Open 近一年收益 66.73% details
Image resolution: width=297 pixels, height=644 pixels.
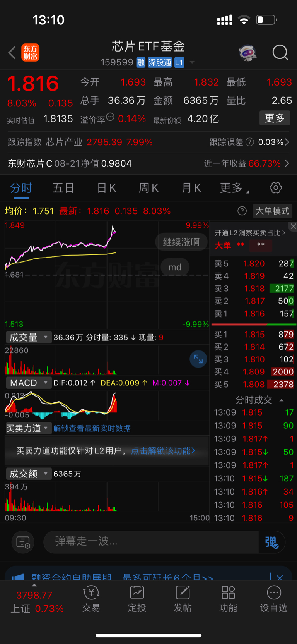(x=247, y=163)
